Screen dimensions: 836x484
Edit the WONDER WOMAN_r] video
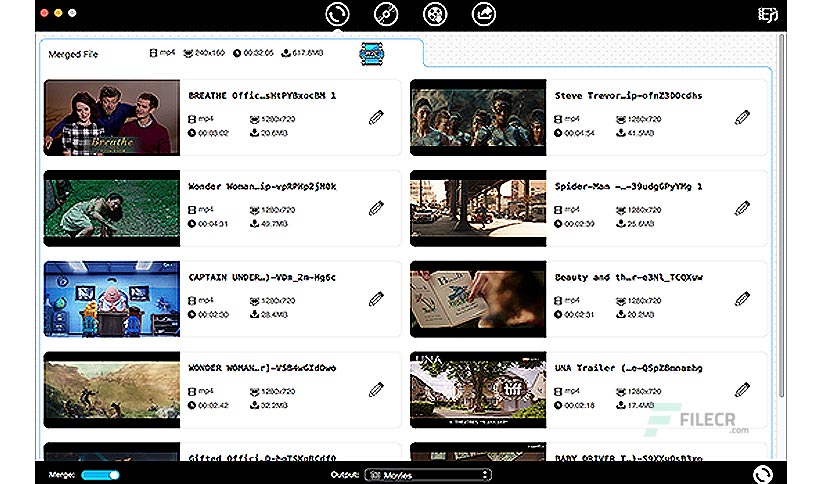tap(376, 390)
